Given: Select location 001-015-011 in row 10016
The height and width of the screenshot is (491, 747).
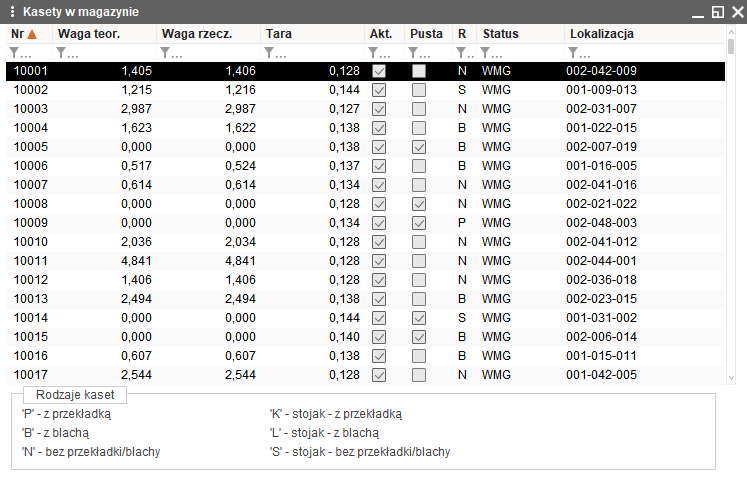Looking at the screenshot, I should 601,356.
